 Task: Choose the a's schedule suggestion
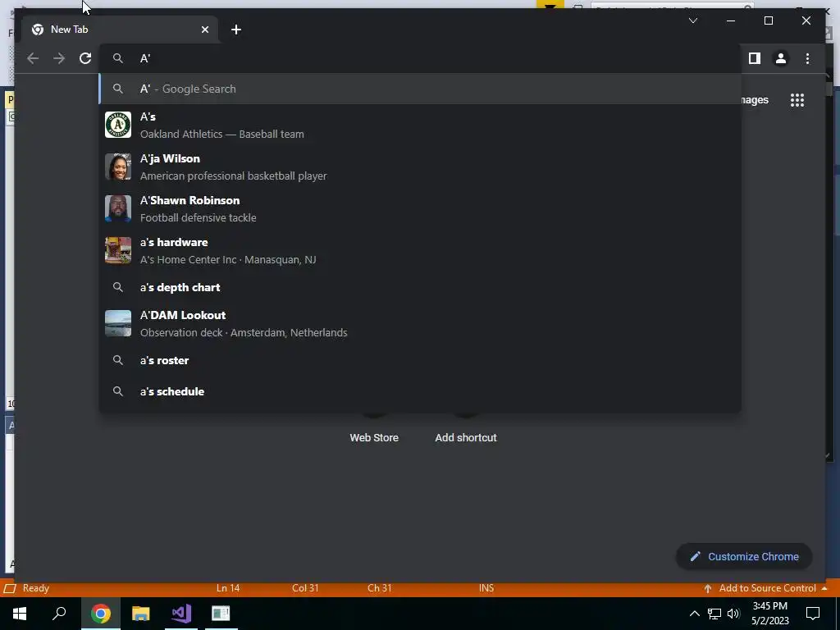tap(420, 391)
